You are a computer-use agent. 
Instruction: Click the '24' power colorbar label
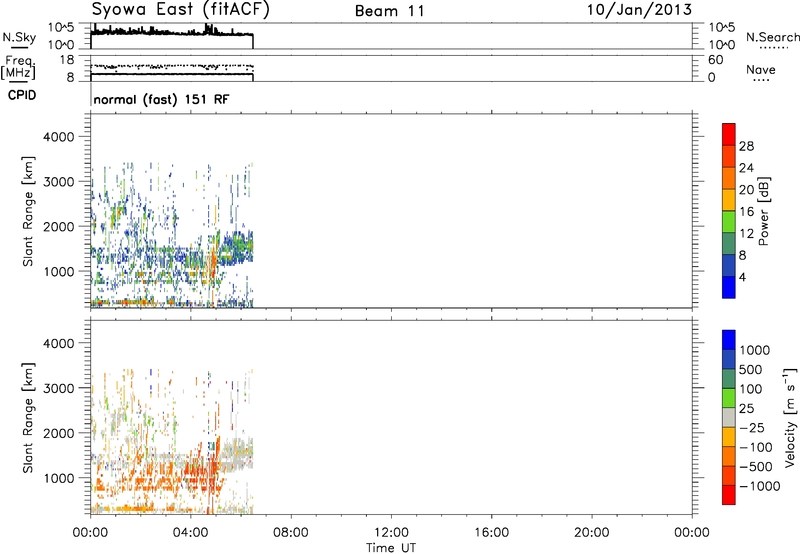pos(746,168)
